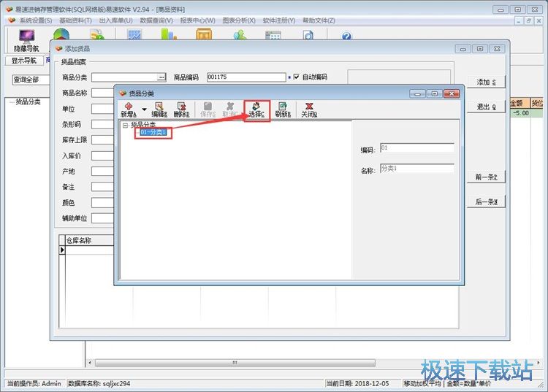Screen dimensions: 548x392
Task: Click the scrollbar left arrow
Action: pos(90,363)
